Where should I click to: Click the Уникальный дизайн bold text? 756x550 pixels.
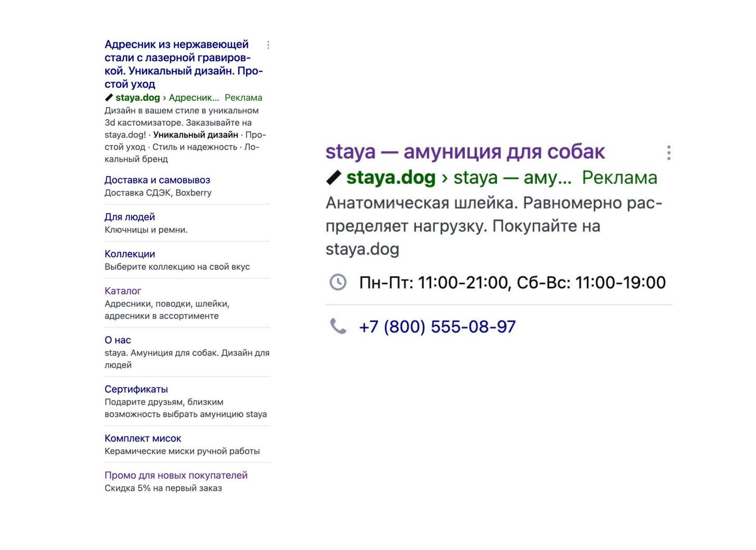tap(195, 134)
